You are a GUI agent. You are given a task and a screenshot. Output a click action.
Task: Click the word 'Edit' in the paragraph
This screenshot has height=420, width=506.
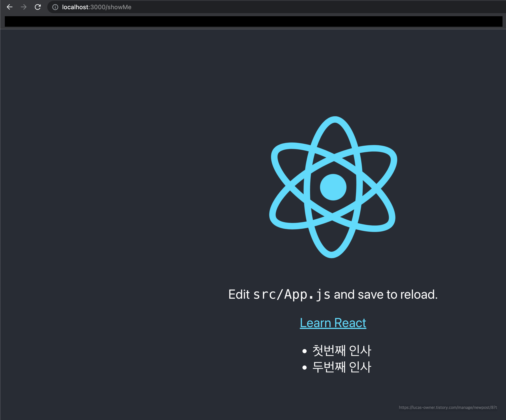point(239,294)
